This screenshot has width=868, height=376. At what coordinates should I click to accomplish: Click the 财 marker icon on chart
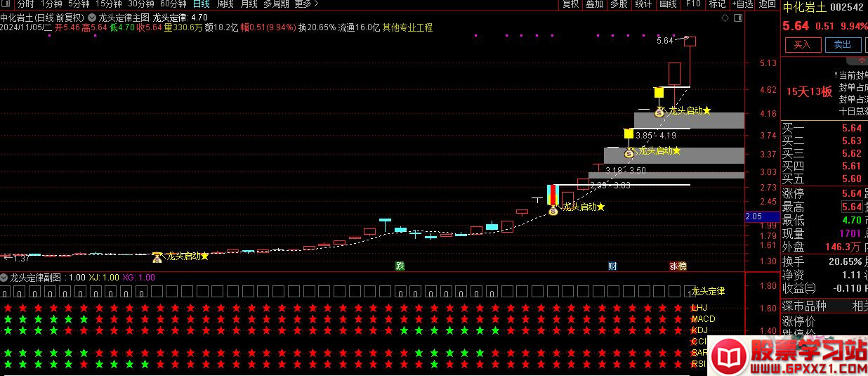pos(612,266)
